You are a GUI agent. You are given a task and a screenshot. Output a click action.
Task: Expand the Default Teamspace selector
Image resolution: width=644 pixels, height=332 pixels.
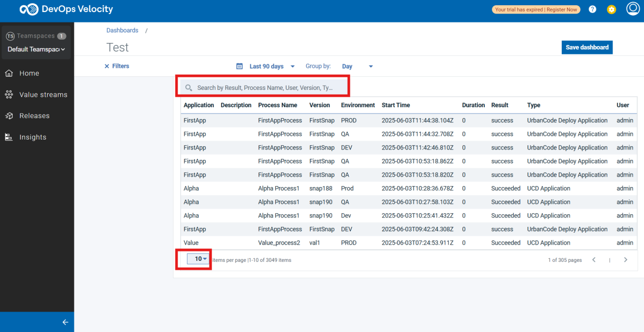coord(36,49)
